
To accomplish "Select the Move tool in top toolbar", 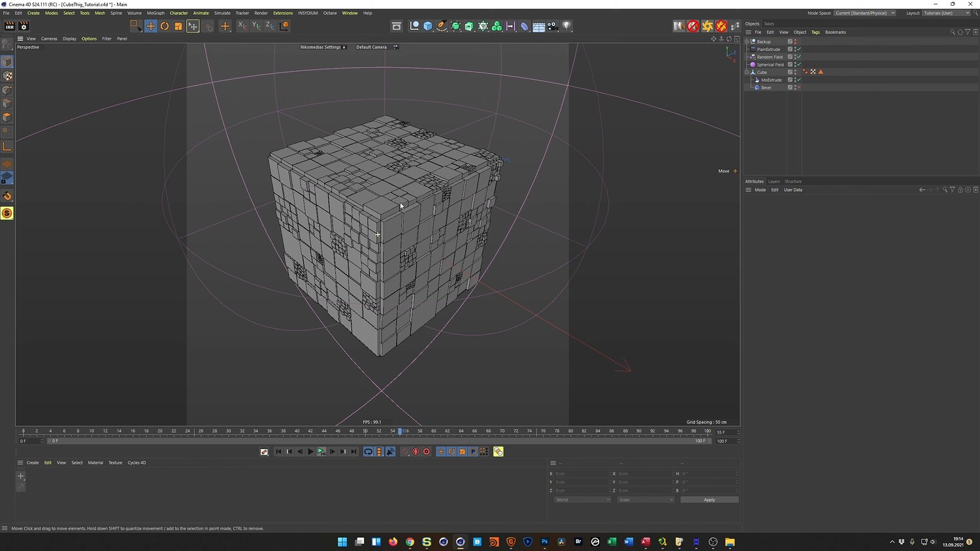I will pos(151,26).
